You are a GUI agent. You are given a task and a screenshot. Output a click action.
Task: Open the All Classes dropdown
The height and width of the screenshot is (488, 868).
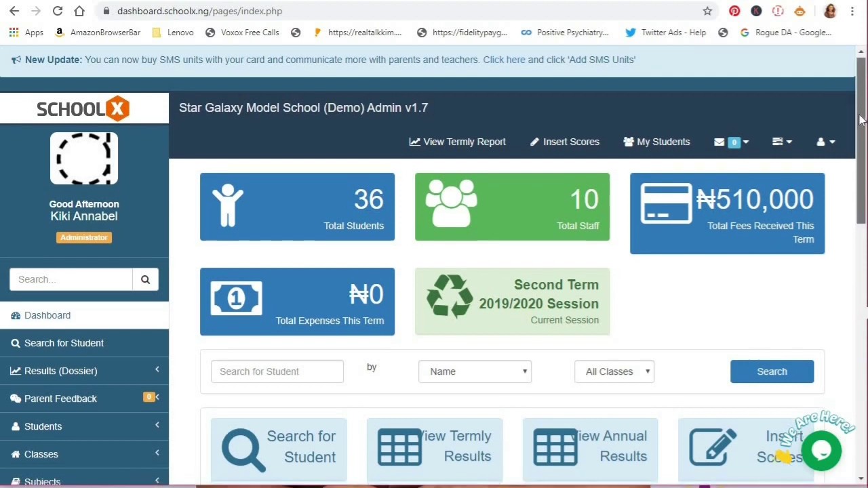point(614,371)
